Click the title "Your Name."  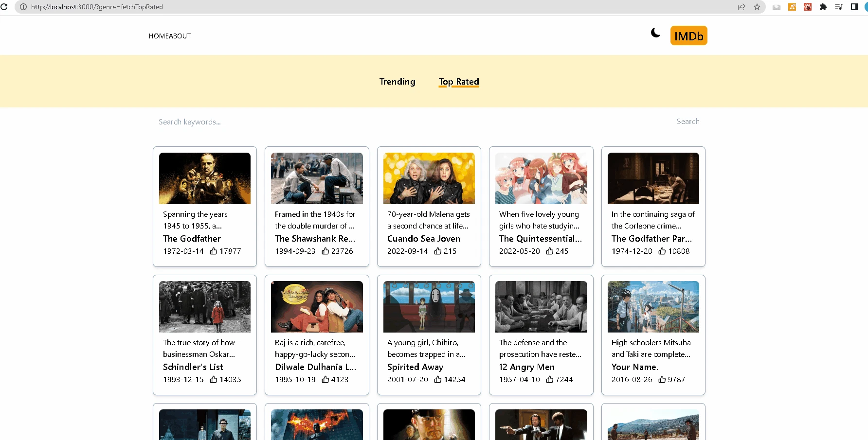tap(635, 367)
